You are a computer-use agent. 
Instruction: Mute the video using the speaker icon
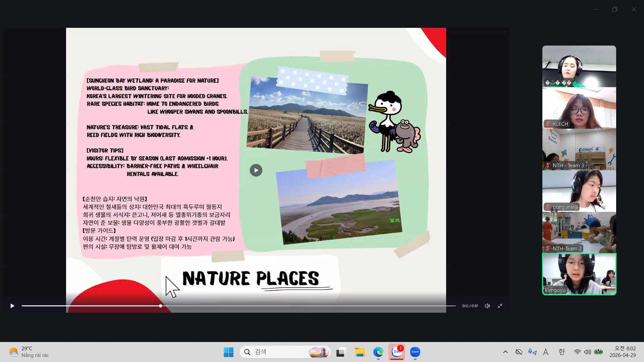[487, 306]
